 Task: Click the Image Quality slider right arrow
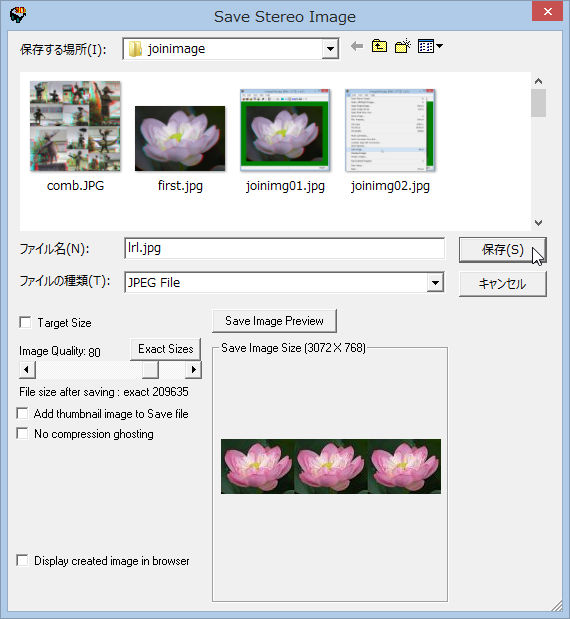pos(193,370)
